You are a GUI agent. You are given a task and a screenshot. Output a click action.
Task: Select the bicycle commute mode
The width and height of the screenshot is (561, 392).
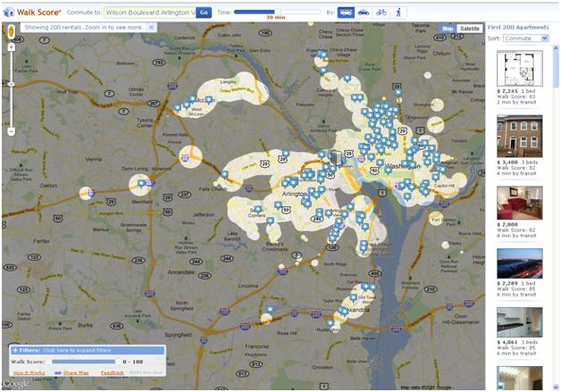point(381,13)
